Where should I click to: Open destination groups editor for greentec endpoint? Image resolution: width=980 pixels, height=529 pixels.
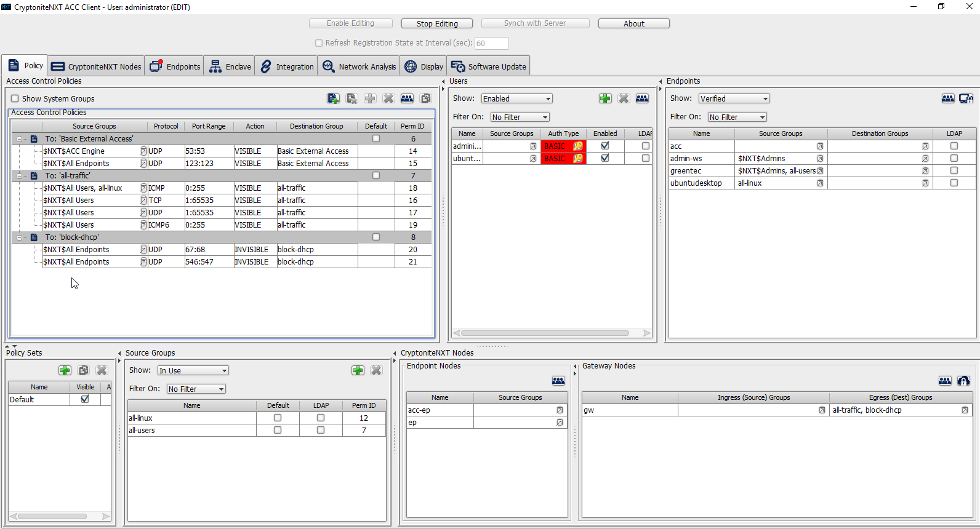tap(925, 171)
